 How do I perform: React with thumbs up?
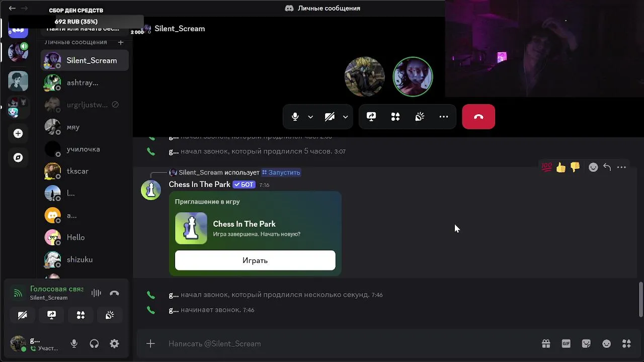point(561,167)
